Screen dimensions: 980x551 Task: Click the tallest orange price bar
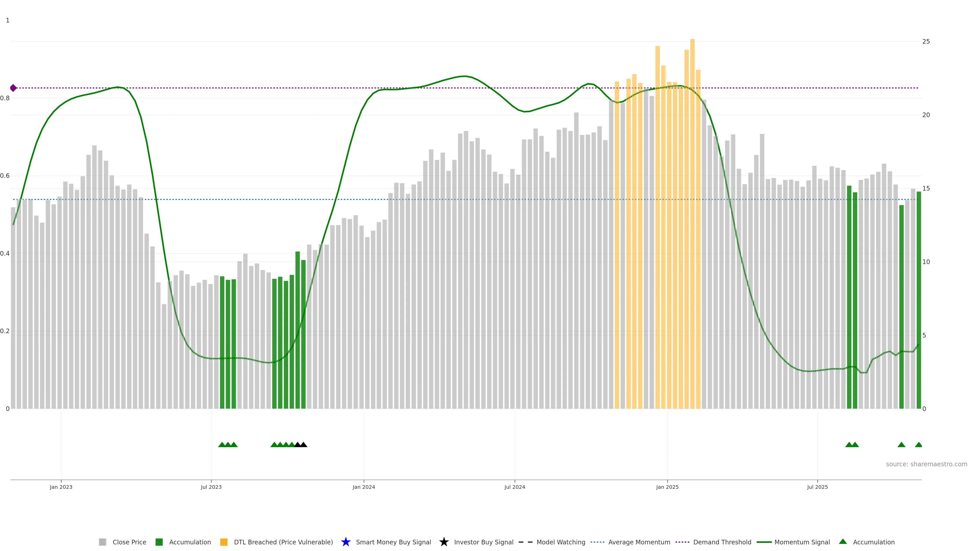click(692, 228)
